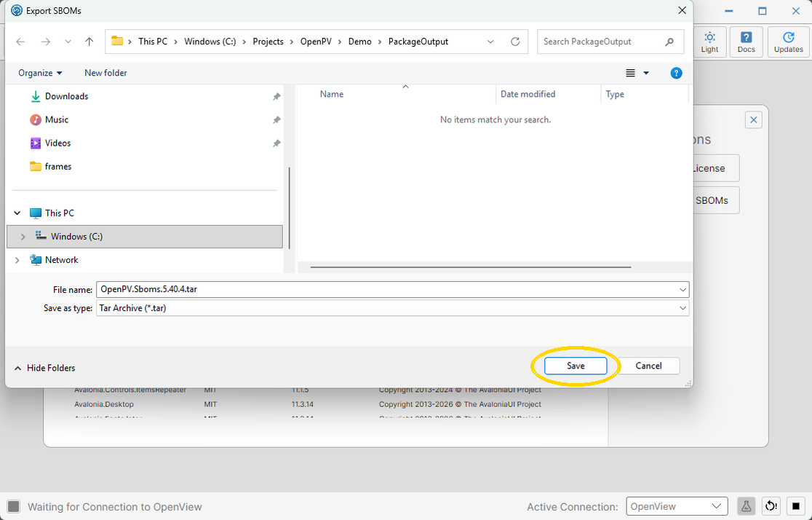Open Docs in main window
This screenshot has width=812, height=520.
747,42
